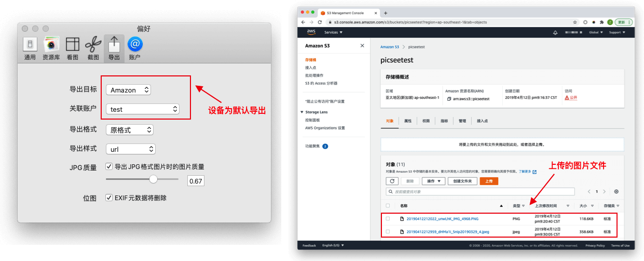The image size is (644, 261).
Task: Click the Feedback footer link
Action: pyautogui.click(x=309, y=245)
